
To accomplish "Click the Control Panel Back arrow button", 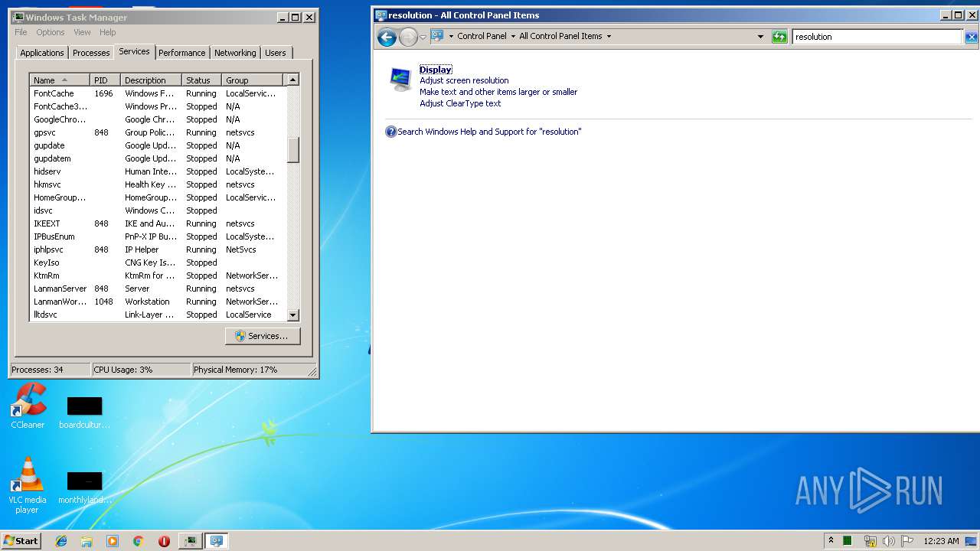I will (x=387, y=37).
